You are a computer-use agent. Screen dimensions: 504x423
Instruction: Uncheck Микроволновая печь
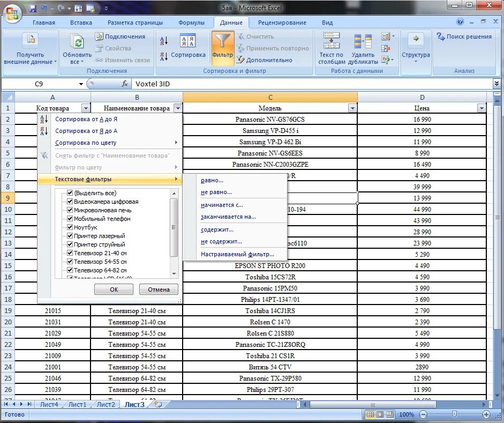(70, 210)
